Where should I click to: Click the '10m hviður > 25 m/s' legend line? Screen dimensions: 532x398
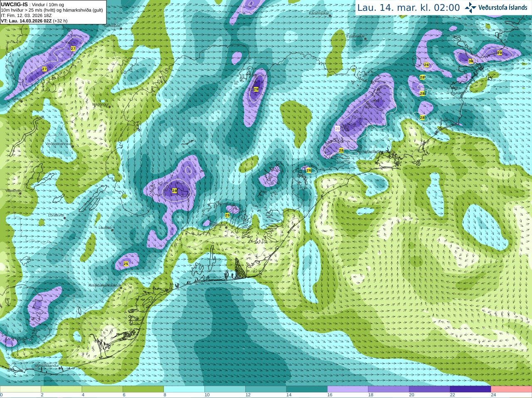52,10
